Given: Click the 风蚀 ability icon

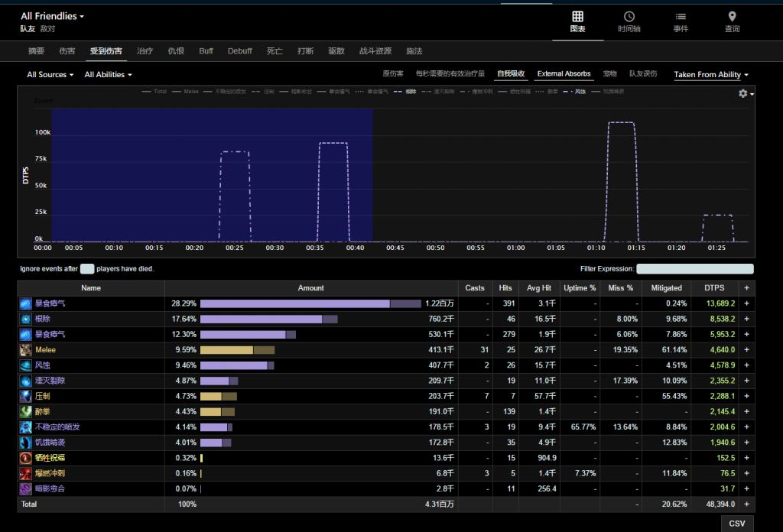Looking at the screenshot, I should (x=25, y=365).
